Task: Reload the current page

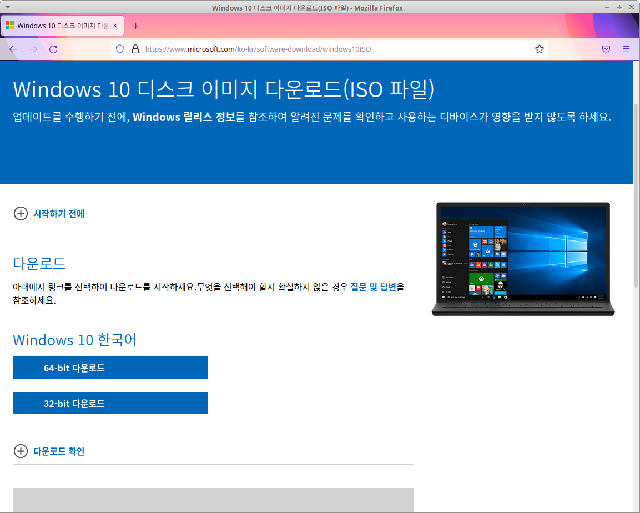Action: point(53,49)
